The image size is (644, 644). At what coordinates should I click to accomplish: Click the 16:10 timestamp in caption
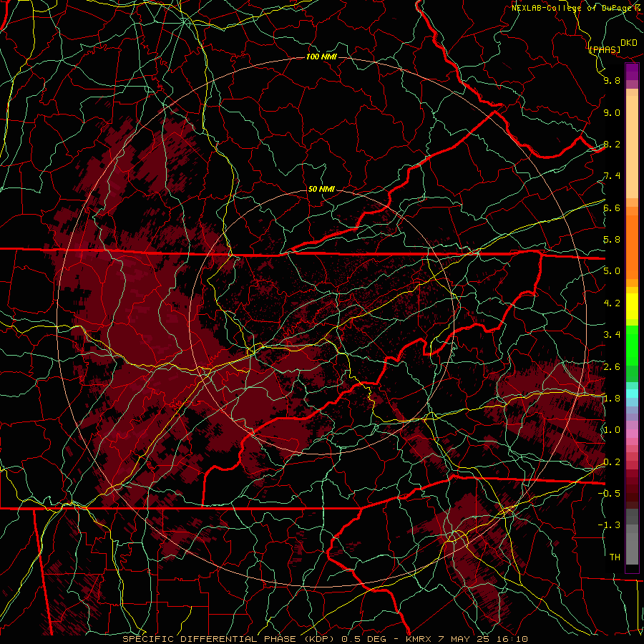513,639
